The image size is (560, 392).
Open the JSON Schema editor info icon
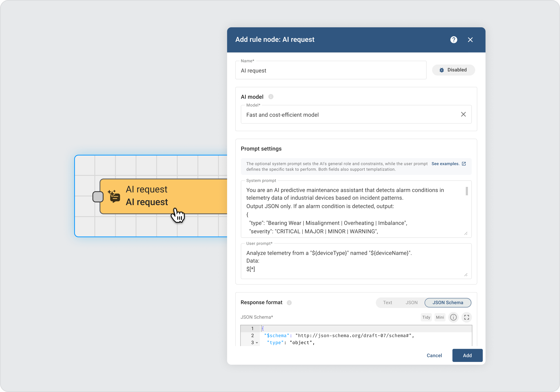(x=453, y=317)
